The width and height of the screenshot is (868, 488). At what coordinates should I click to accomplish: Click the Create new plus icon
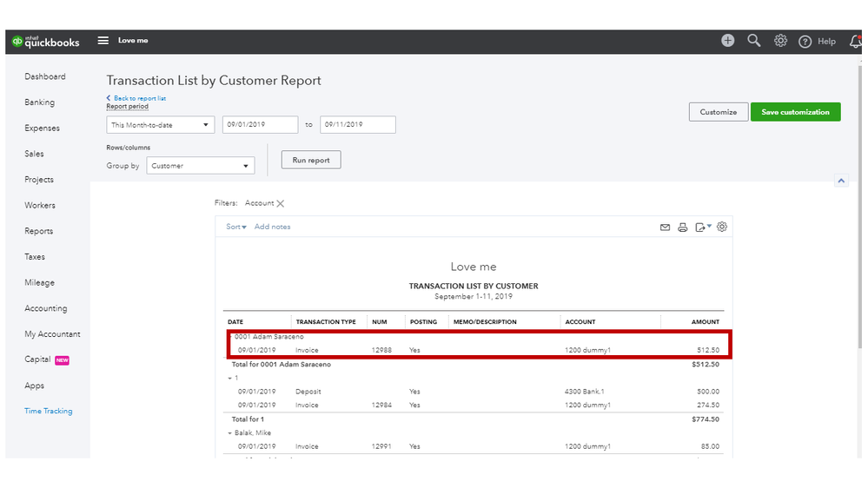pos(727,41)
